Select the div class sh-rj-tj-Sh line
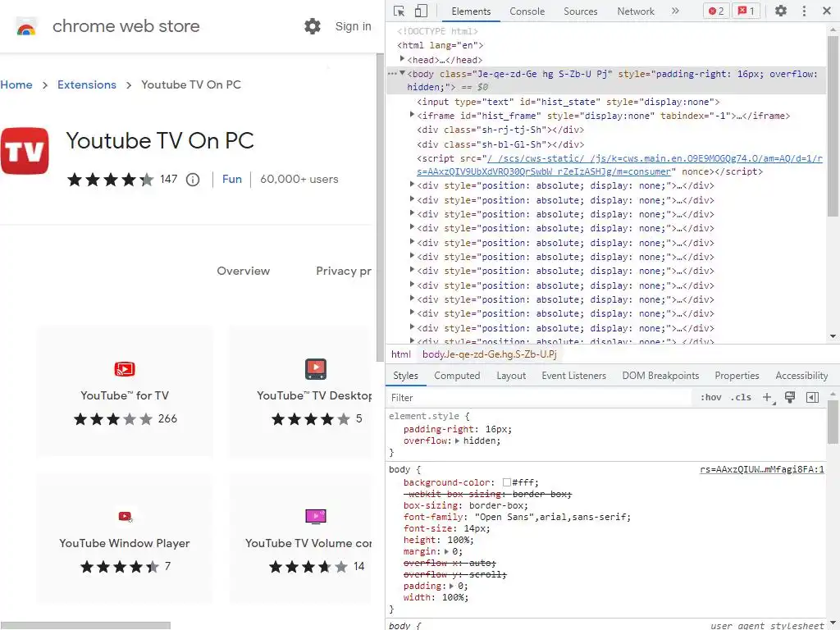Screen dimensions: 840x630 [x=500, y=130]
